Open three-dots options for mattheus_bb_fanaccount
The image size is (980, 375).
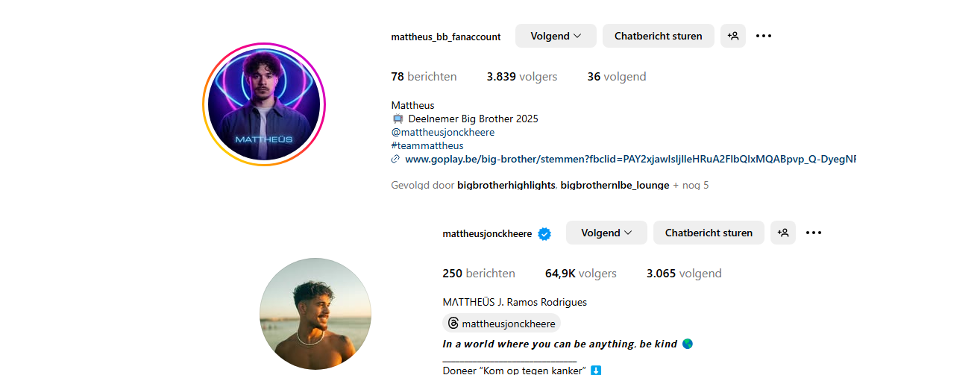[x=764, y=36]
